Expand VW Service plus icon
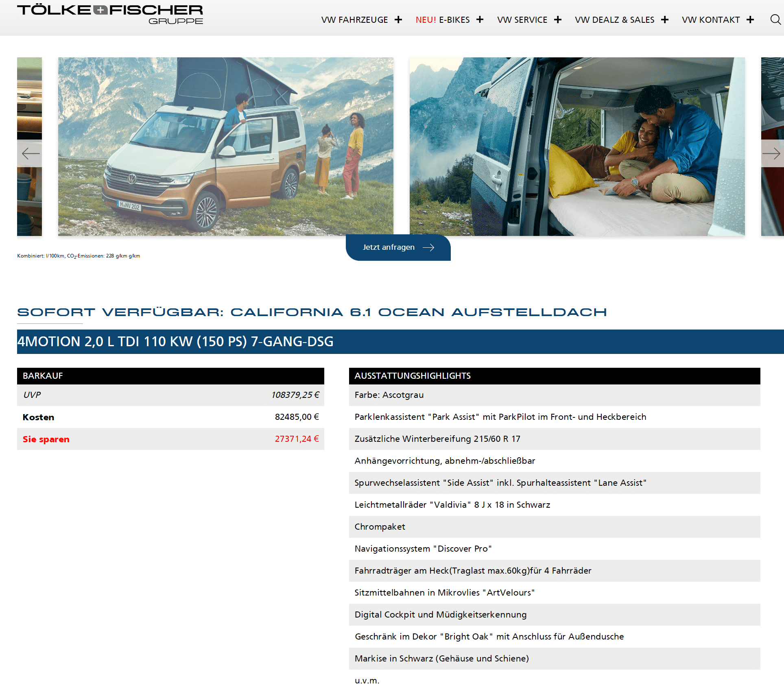The width and height of the screenshot is (784, 692). 558,20
